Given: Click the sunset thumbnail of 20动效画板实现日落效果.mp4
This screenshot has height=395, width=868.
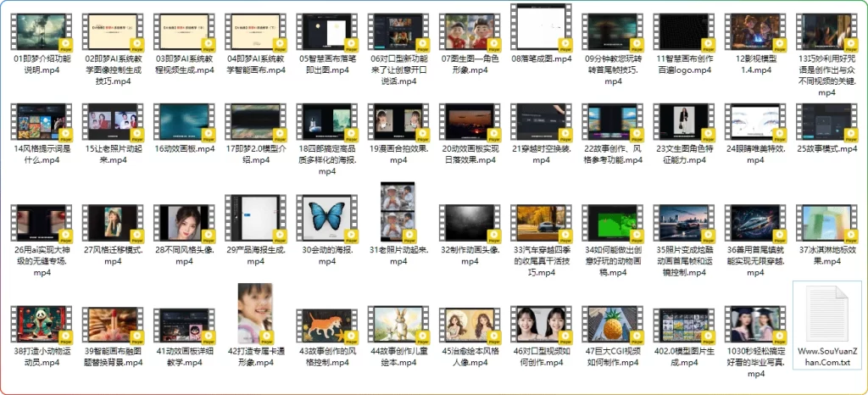Looking at the screenshot, I should click(470, 122).
